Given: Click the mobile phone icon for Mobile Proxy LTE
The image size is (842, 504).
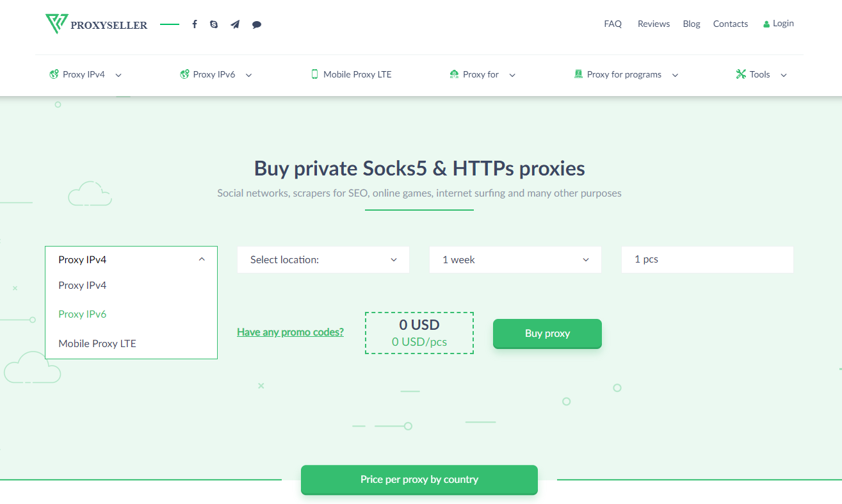Looking at the screenshot, I should click(314, 74).
